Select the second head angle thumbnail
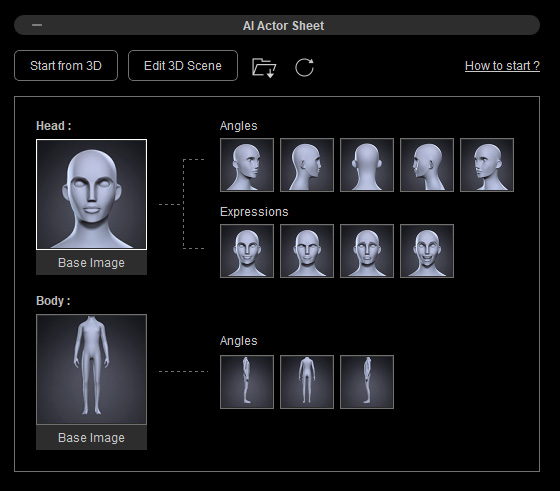 (x=307, y=165)
